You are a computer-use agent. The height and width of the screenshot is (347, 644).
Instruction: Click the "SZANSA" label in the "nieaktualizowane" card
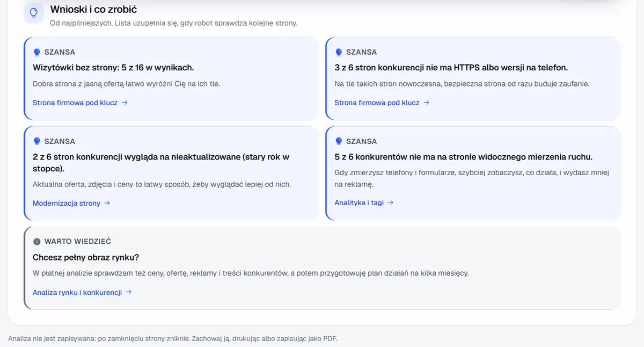60,141
